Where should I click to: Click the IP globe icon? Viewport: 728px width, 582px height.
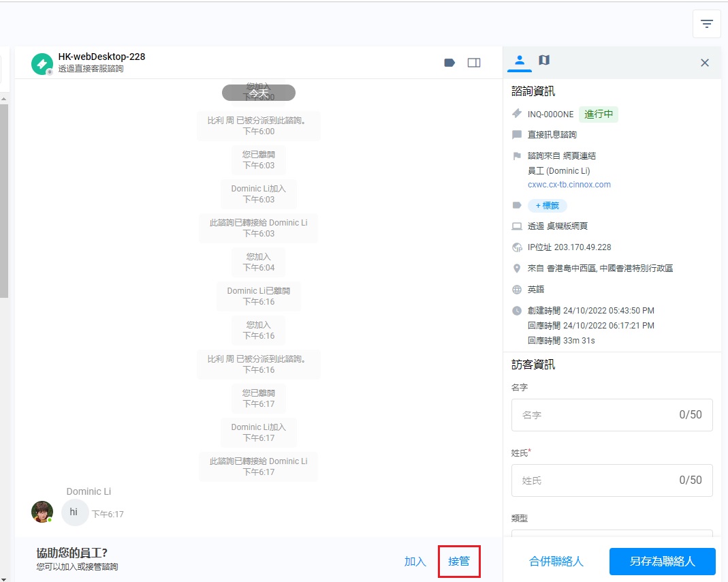pyautogui.click(x=517, y=247)
